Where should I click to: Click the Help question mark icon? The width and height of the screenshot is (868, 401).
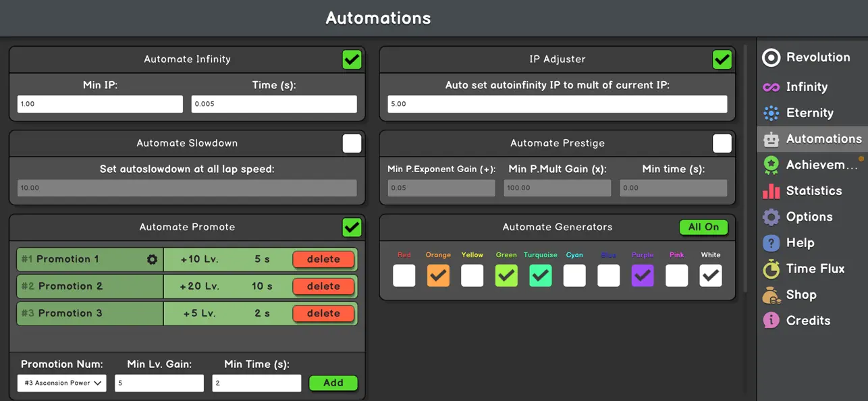pyautogui.click(x=770, y=243)
